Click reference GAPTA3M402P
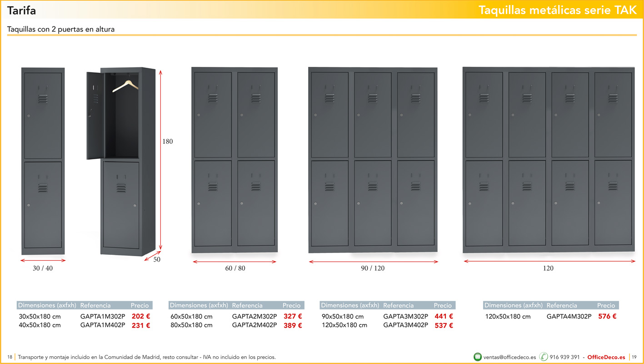This screenshot has height=364, width=644. coord(405,325)
